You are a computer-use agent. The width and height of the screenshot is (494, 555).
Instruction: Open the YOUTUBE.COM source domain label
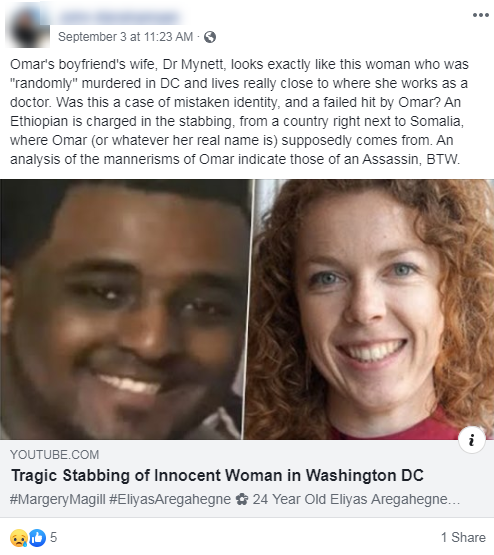coord(54,455)
